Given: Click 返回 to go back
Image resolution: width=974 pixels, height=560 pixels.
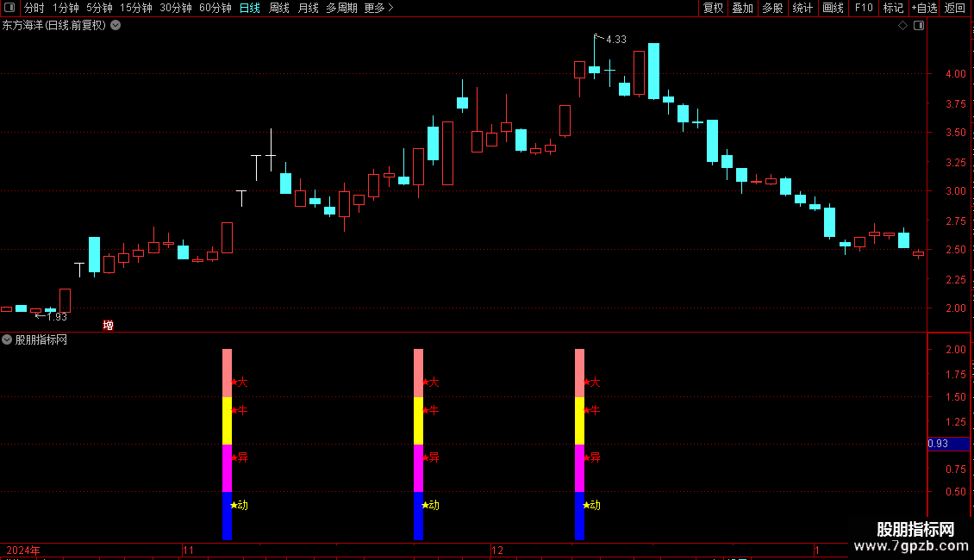Looking at the screenshot, I should tap(955, 8).
